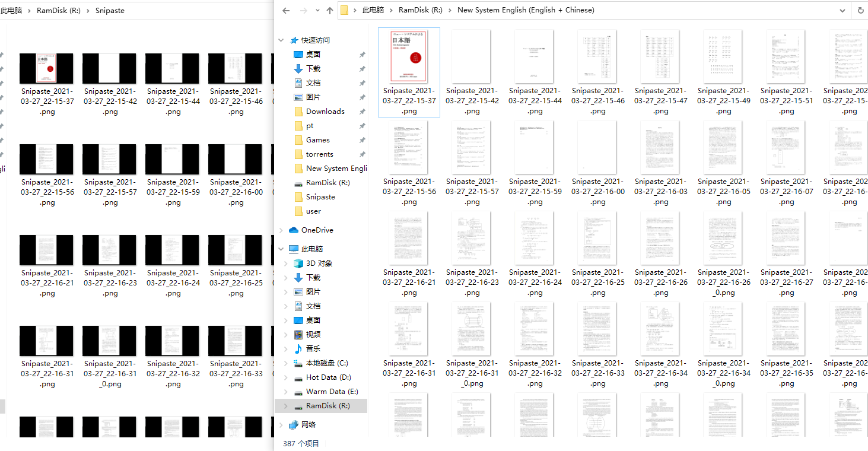Open the 3D 对象 folder icon
This screenshot has height=451, width=868.
(298, 263)
